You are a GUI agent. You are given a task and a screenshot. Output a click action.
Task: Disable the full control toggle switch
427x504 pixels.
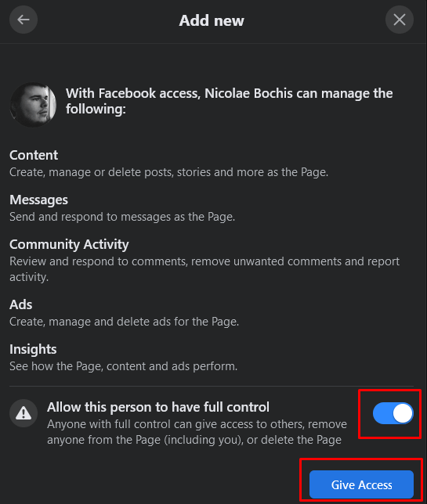[x=393, y=413]
